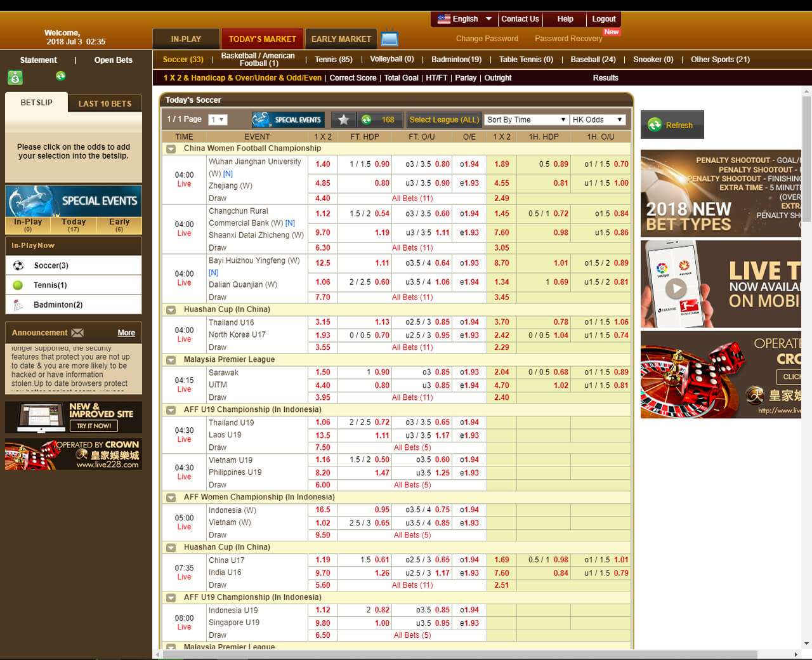Click the soccer ball icon in In-Play Now
This screenshot has height=660, width=812.
(18, 265)
